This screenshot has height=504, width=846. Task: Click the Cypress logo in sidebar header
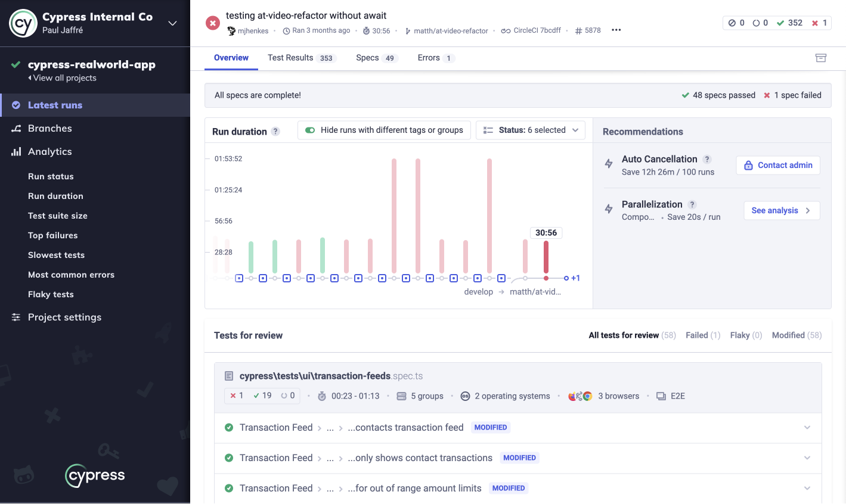click(23, 23)
